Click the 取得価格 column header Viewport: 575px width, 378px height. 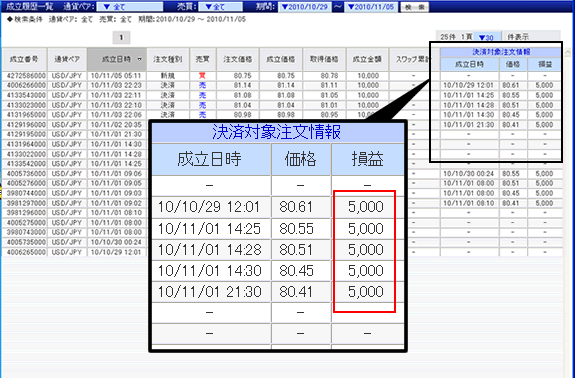[x=324, y=59]
